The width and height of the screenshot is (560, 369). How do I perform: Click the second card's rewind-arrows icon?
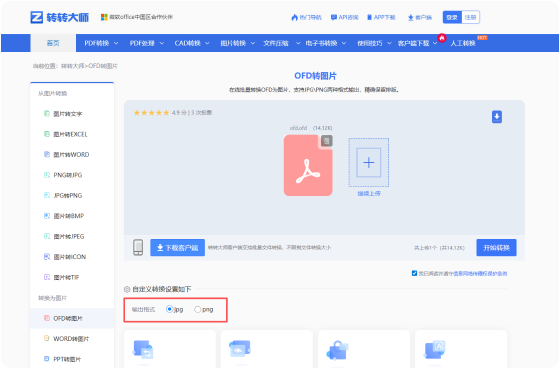click(240, 349)
